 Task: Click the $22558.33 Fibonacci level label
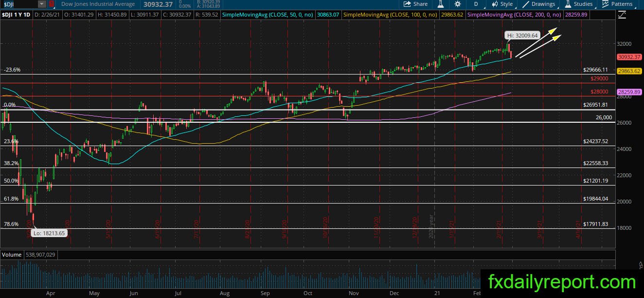point(596,163)
